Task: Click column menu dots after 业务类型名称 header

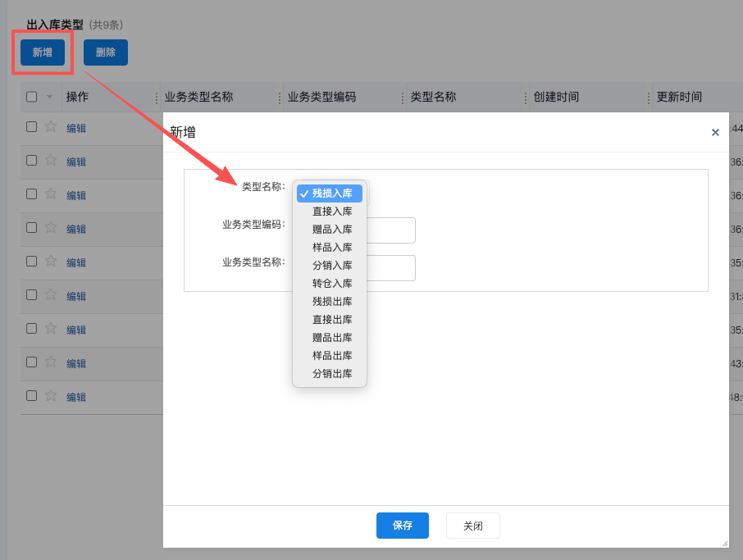Action: 280,98
